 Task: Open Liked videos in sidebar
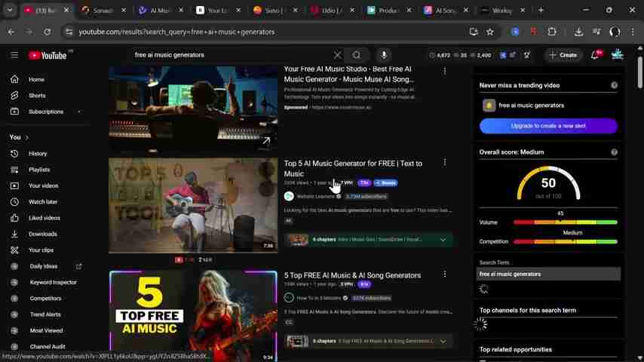click(x=44, y=218)
